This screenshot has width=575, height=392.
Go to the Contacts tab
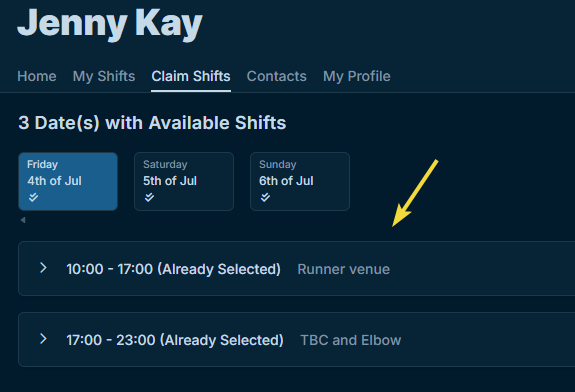click(276, 76)
